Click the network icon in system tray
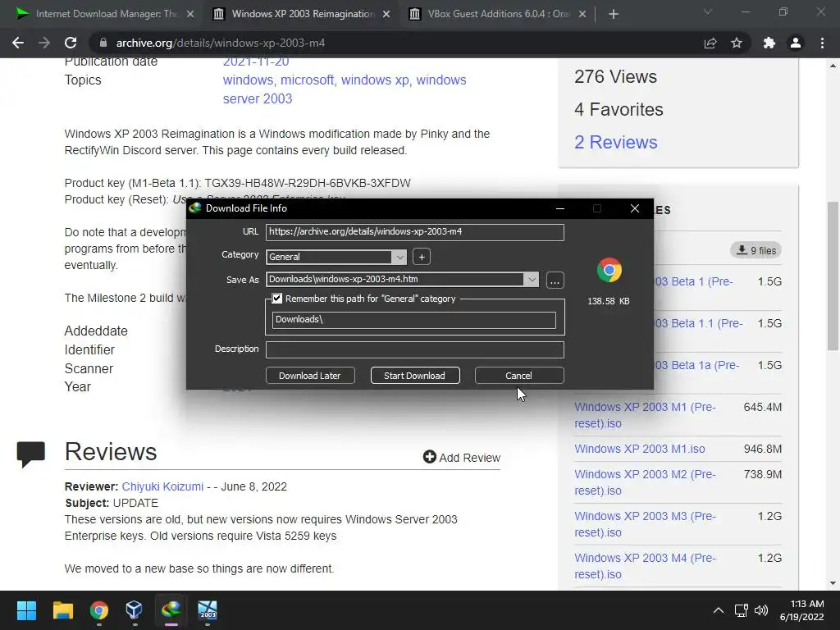This screenshot has height=630, width=840. 741,610
